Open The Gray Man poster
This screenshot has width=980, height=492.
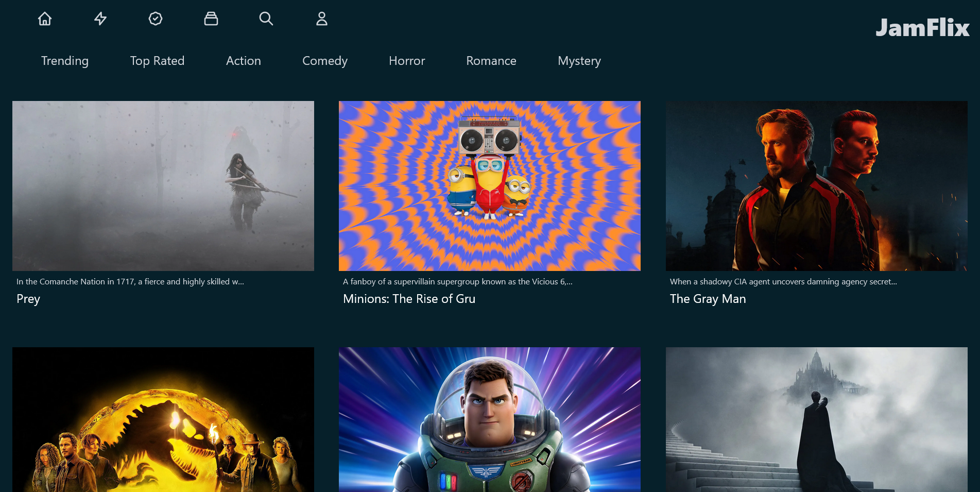click(x=816, y=186)
